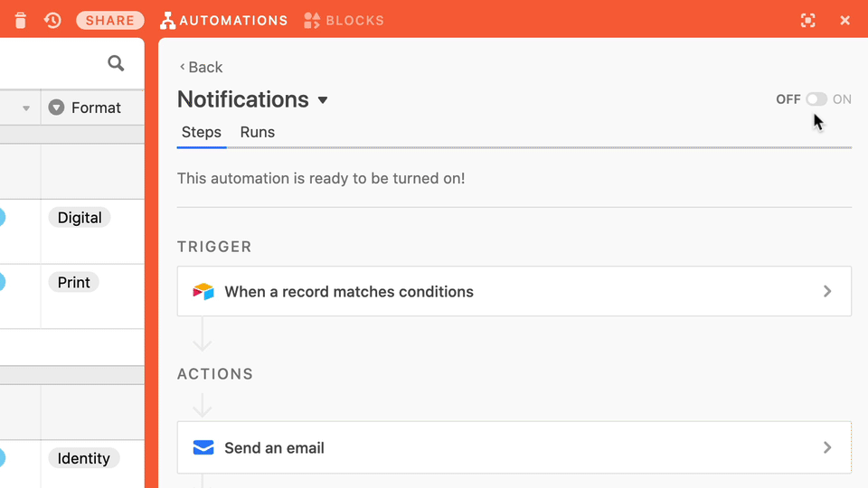868x488 pixels.
Task: Open the Notifications title dropdown arrow
Action: point(323,100)
